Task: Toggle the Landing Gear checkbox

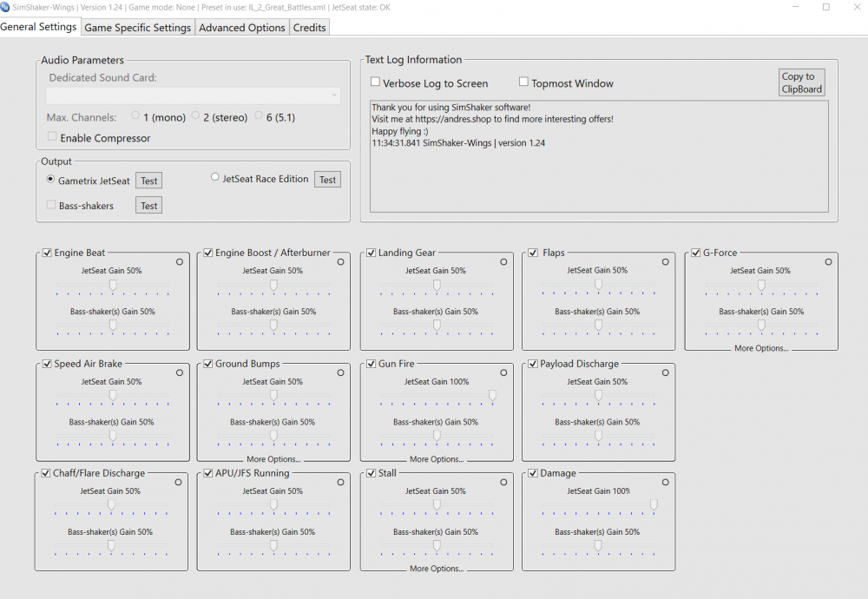Action: 371,253
